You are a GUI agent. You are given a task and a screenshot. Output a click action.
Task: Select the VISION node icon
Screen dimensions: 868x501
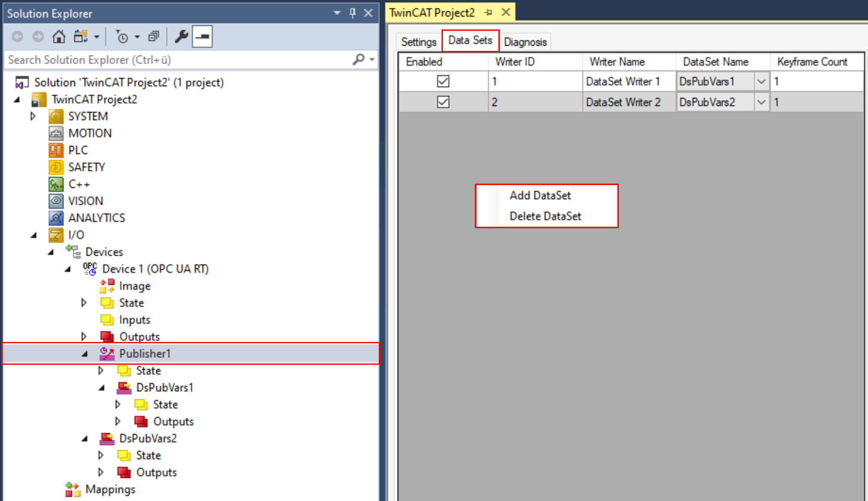click(56, 201)
